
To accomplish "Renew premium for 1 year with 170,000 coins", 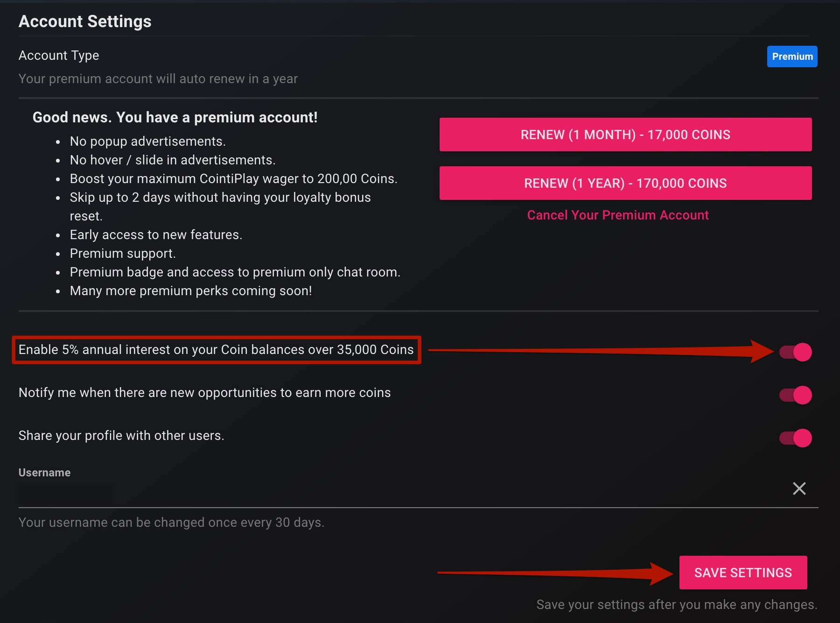I will pyautogui.click(x=625, y=183).
